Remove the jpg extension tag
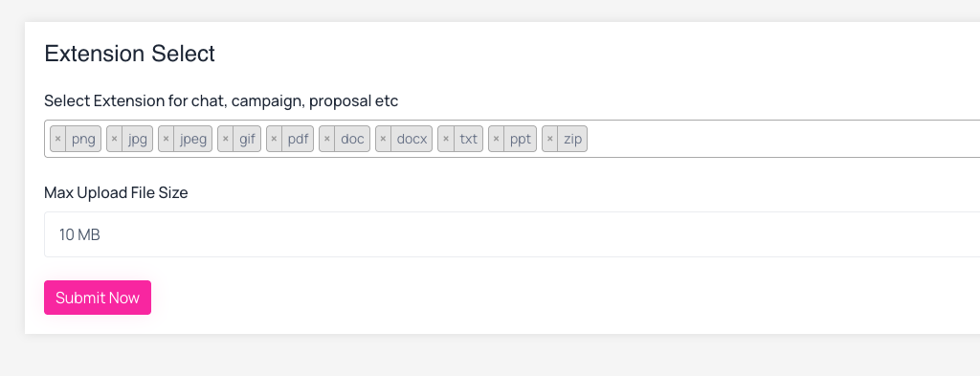 (x=115, y=139)
